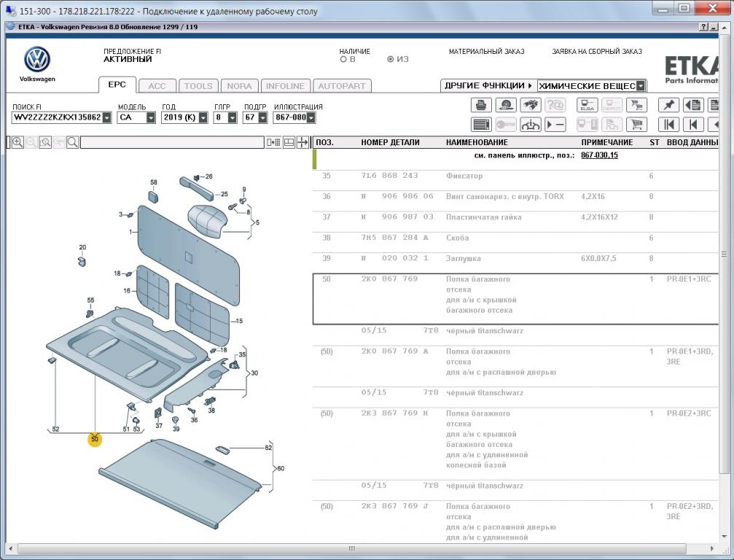Click ЗАЯВКА НА СБОРНЫЙ ЗАКАЗ header
Viewport: 734px width, 560px height.
597,52
